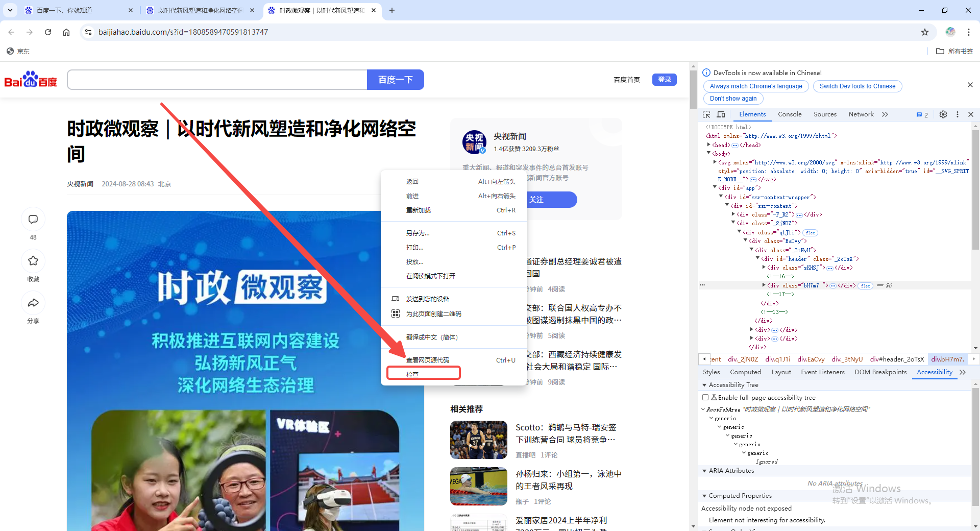Viewport: 980px width, 531px height.
Task: Choose 另存为 from the context menu
Action: [x=454, y=233]
